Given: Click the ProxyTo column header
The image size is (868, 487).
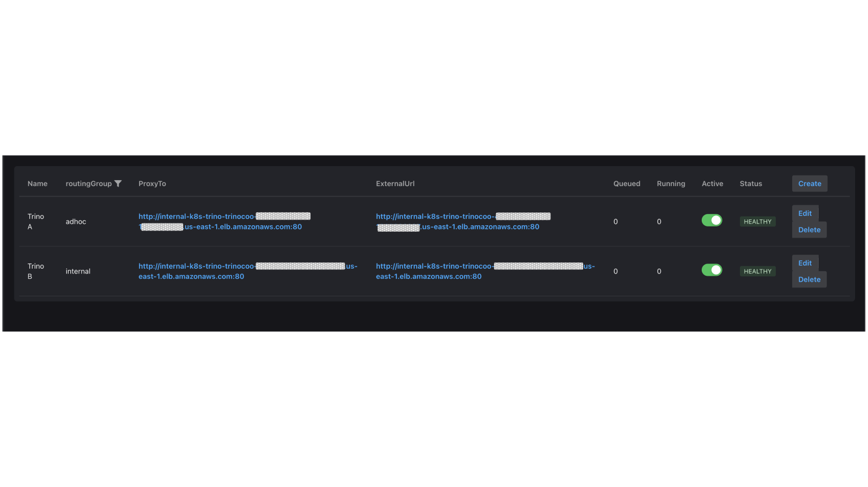Looking at the screenshot, I should click(x=152, y=184).
